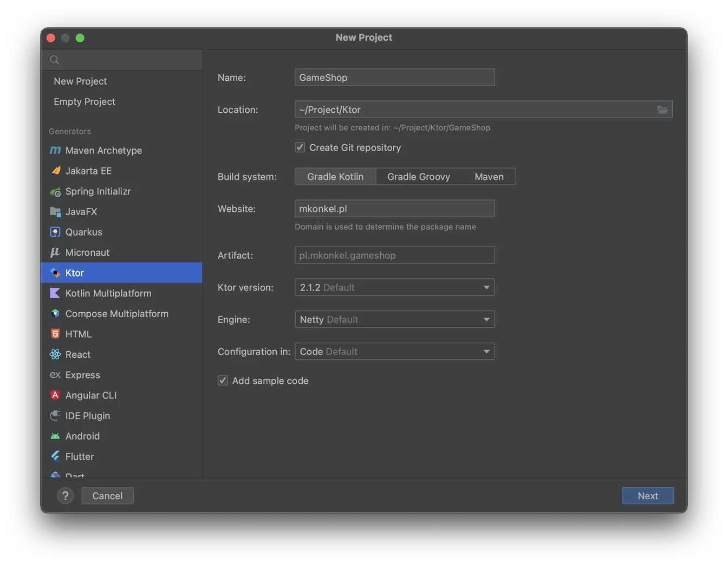
Task: Select the JavaFX generator icon
Action: click(55, 211)
